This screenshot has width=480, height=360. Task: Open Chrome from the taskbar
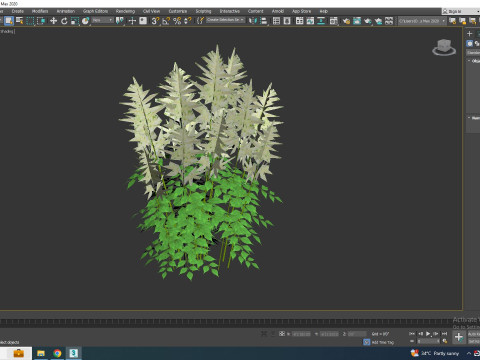pos(57,353)
